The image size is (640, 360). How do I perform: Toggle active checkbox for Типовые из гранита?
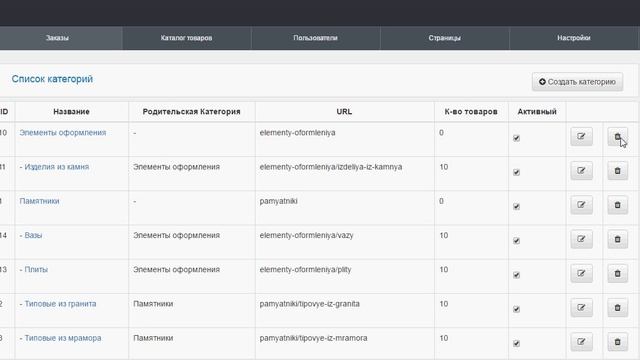click(516, 309)
